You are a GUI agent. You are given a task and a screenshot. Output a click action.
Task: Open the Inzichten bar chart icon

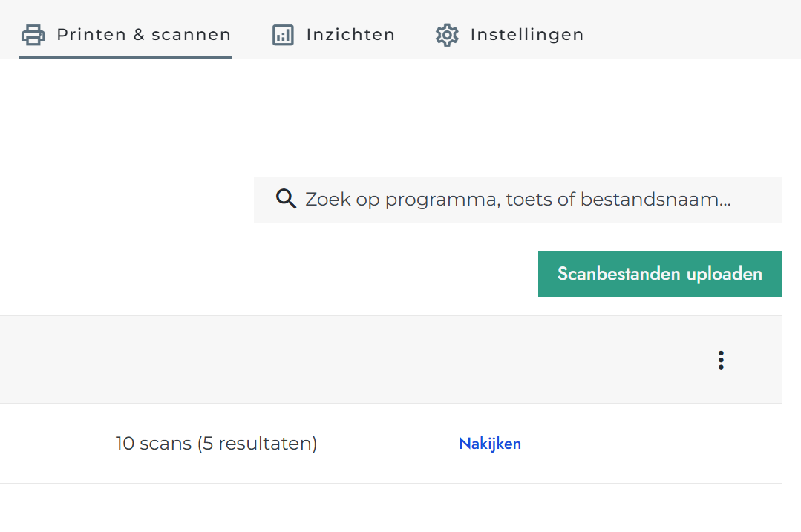tap(283, 35)
